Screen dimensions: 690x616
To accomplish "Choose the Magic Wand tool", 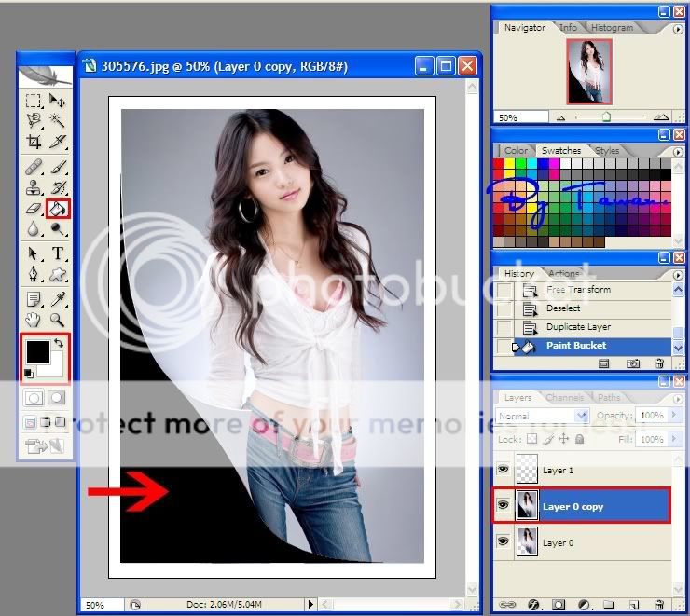I will tap(58, 121).
